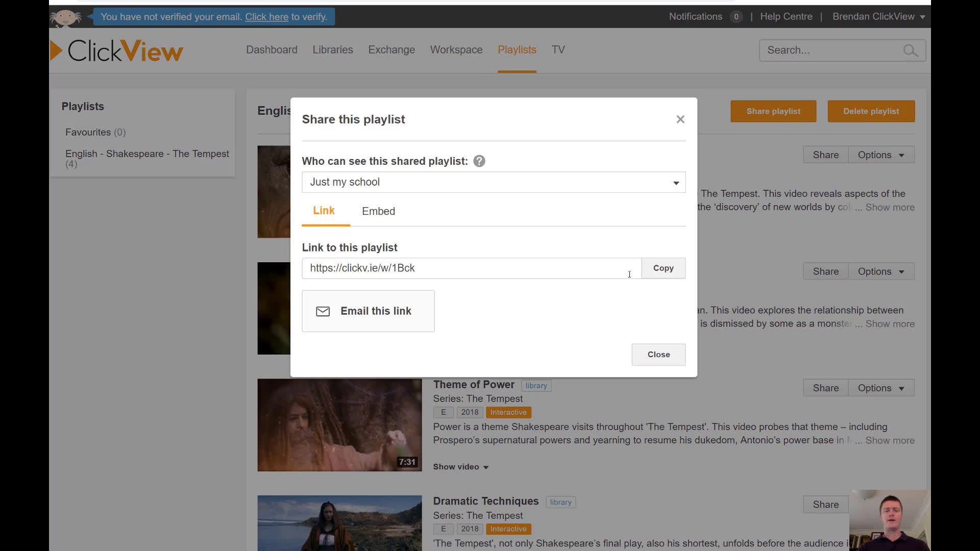This screenshot has height=551, width=980.
Task: Open Options dropdown for Theme of Power
Action: (881, 388)
